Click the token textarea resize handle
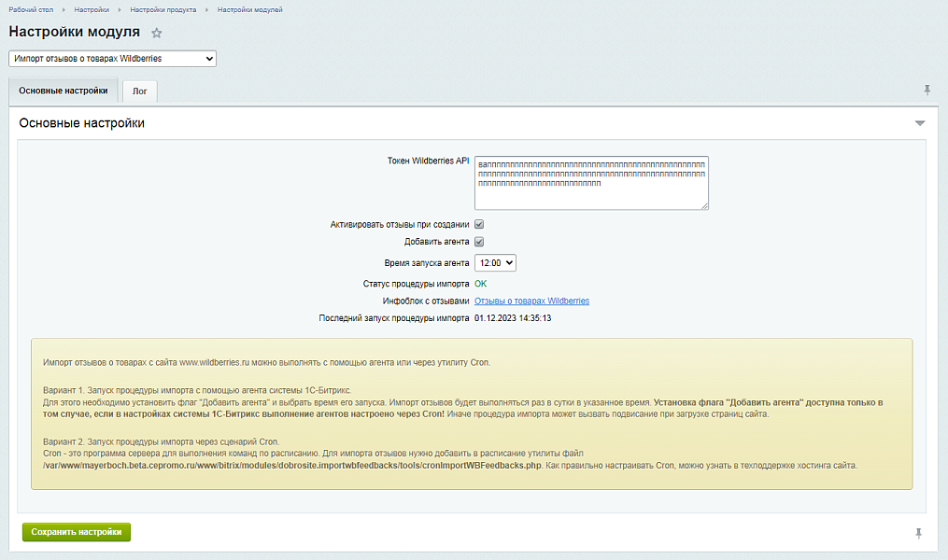 coord(705,206)
